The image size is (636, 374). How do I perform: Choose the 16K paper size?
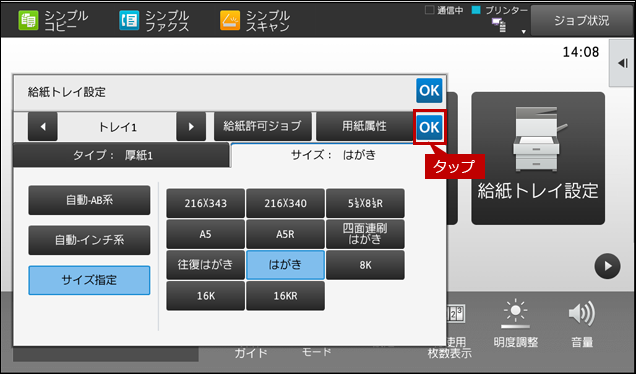click(x=206, y=296)
